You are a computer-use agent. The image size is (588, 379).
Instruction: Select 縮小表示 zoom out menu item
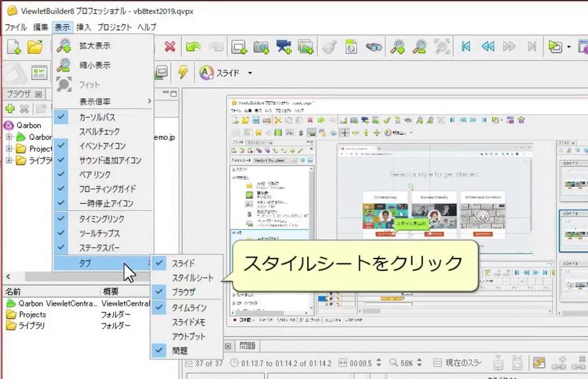click(103, 65)
